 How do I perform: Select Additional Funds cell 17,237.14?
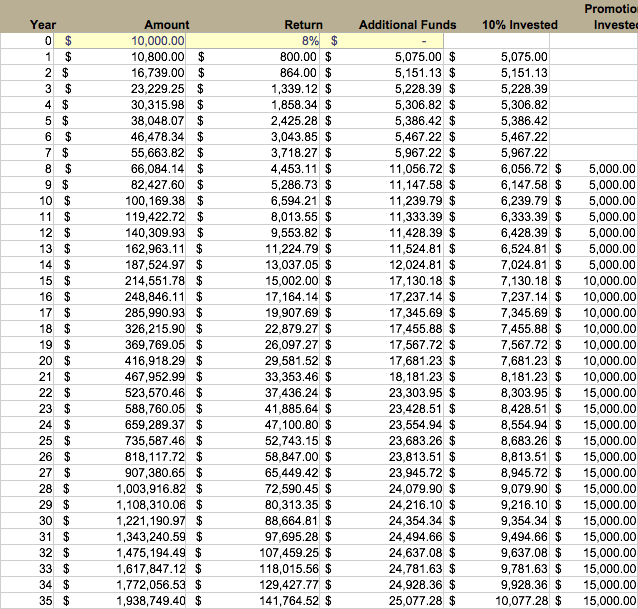(382, 297)
